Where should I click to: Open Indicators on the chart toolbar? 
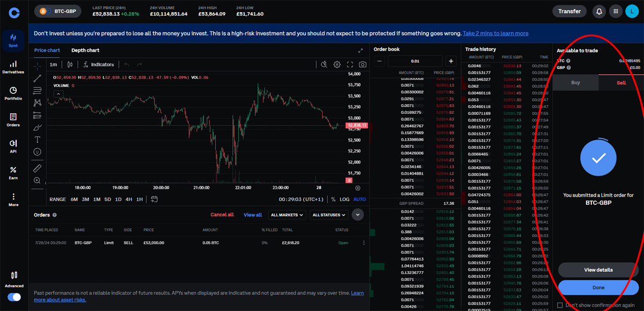[98, 64]
